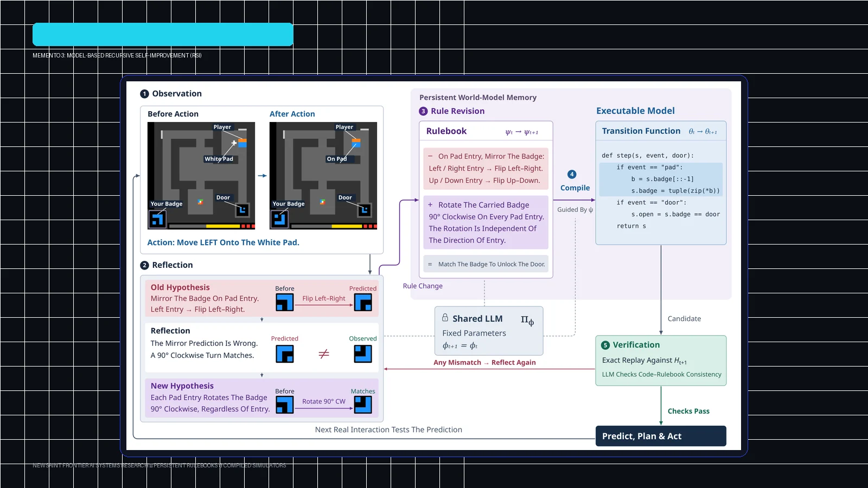Image resolution: width=868 pixels, height=488 pixels.
Task: Click the Executable Model heading
Action: pos(635,111)
